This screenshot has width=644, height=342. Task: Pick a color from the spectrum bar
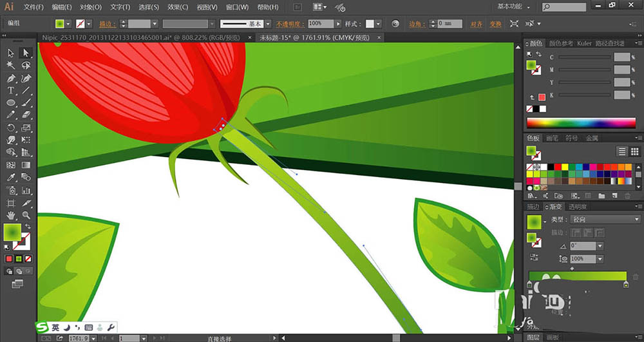coord(580,122)
